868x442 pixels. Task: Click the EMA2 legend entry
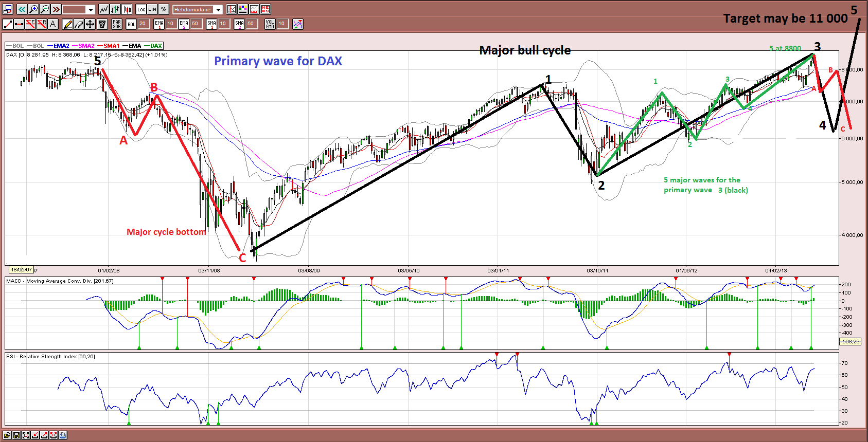point(58,46)
